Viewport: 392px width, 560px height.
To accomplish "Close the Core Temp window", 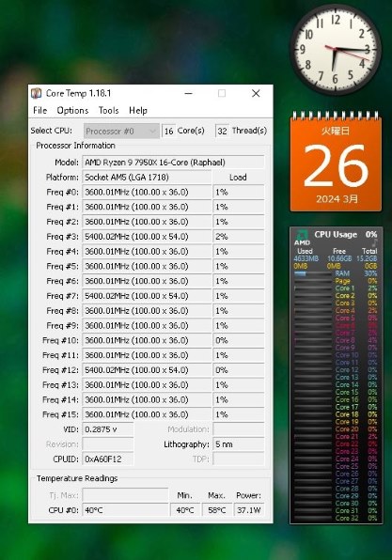I will point(256,94).
